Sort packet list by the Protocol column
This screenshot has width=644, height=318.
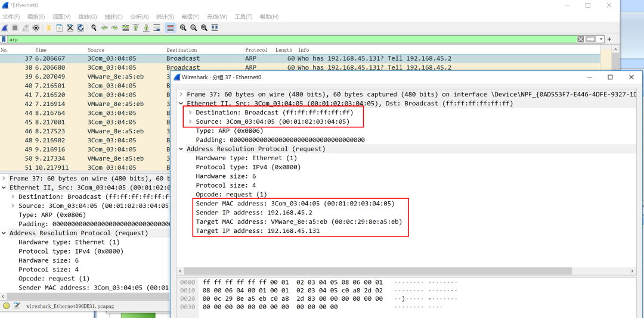click(259, 49)
